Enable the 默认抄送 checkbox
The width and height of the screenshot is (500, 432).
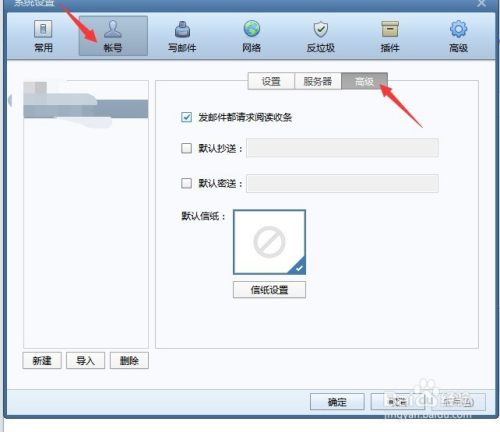[x=186, y=148]
